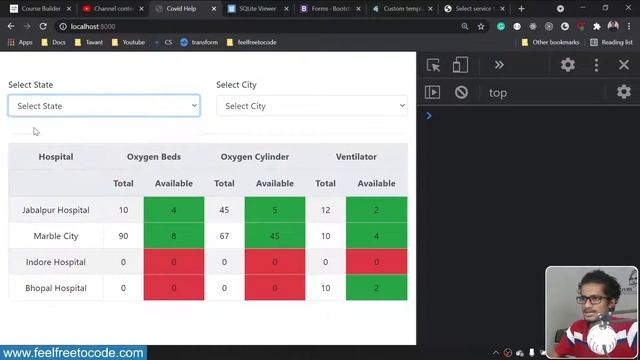Click the Indore Hospital row name

click(x=56, y=262)
